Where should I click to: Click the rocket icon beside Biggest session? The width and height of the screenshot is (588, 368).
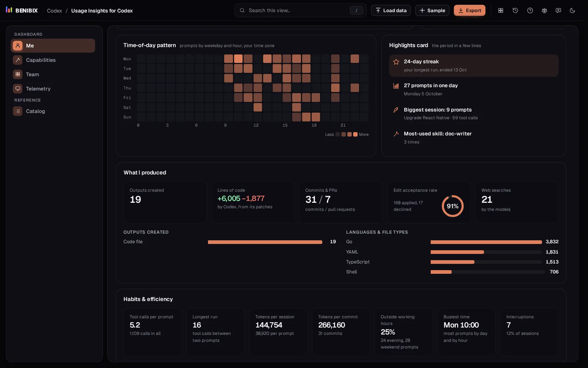(x=396, y=110)
